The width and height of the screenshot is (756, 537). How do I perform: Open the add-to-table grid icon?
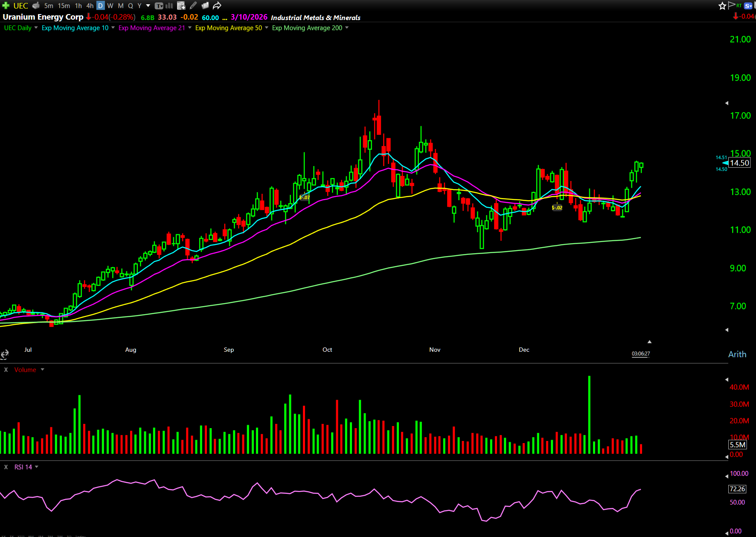pos(181,6)
